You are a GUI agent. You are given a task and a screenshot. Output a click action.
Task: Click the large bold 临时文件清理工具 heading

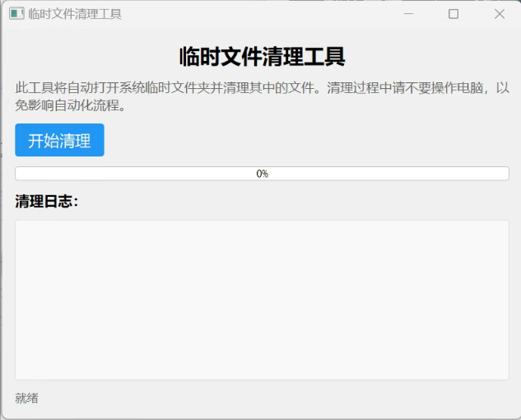[x=262, y=57]
